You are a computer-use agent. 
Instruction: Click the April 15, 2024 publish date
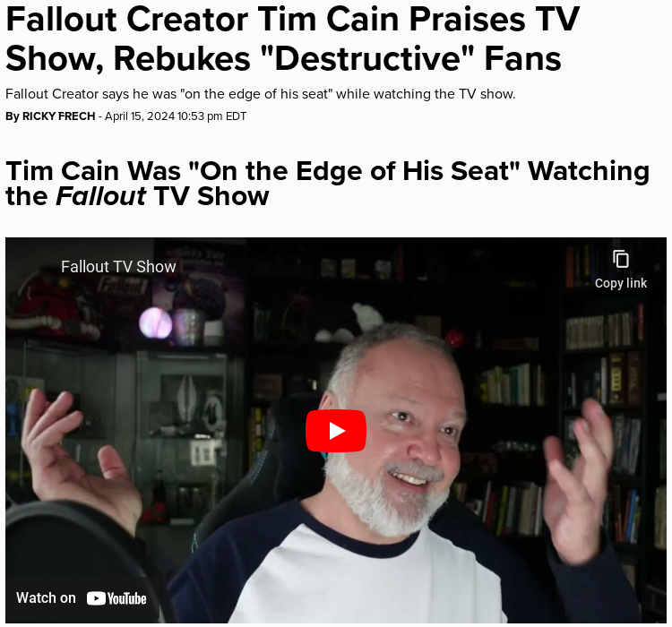(x=140, y=116)
